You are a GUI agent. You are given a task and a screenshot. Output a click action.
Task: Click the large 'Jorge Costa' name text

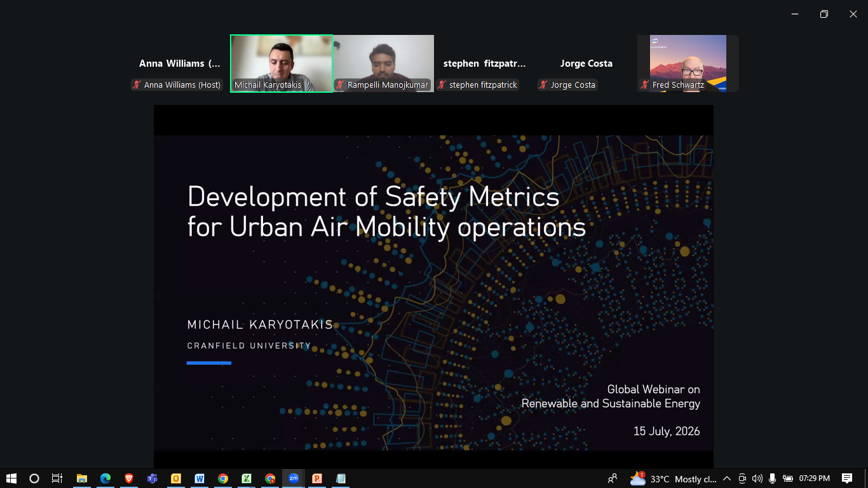587,64
